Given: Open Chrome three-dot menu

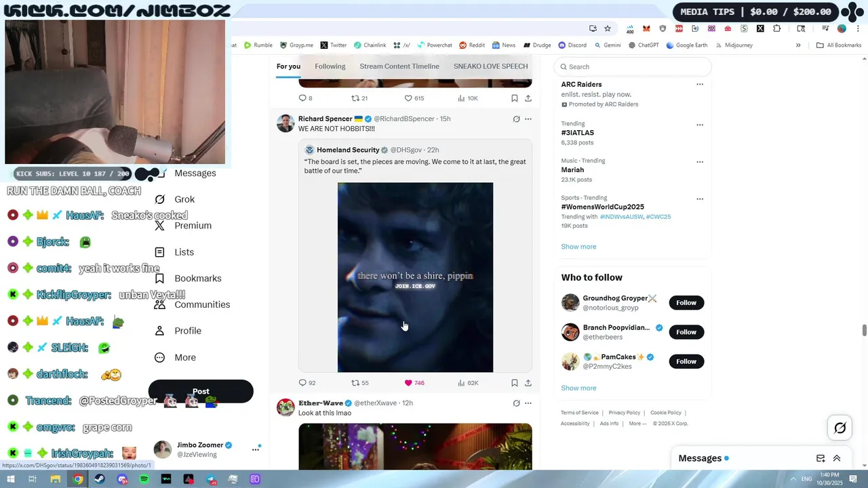Looking at the screenshot, I should (857, 28).
